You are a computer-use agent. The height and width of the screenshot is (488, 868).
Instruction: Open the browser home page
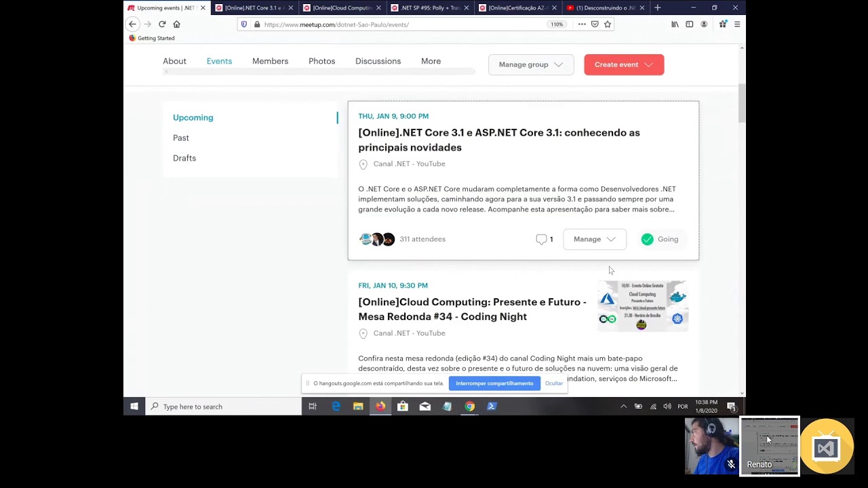click(x=176, y=24)
